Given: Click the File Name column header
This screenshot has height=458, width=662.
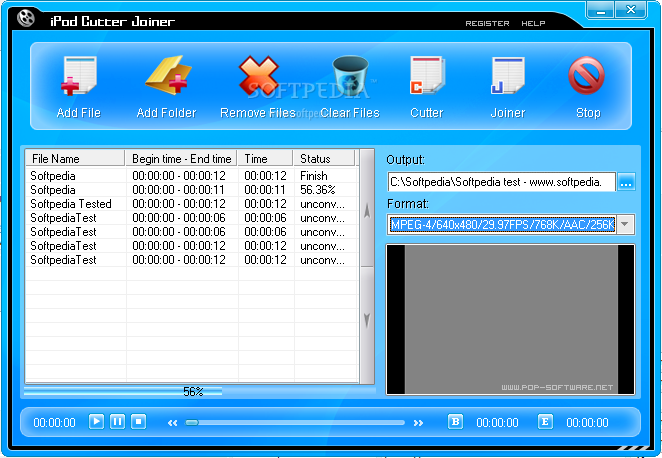Looking at the screenshot, I should click(x=75, y=159).
